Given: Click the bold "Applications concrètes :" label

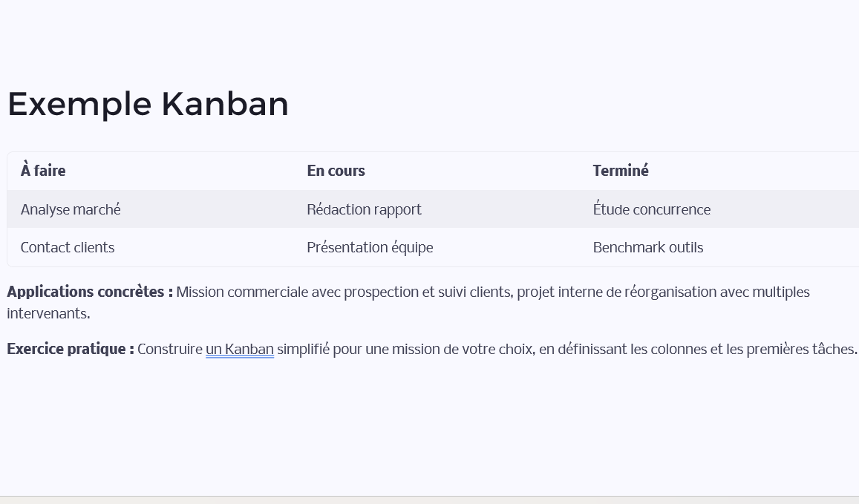Looking at the screenshot, I should point(90,292).
